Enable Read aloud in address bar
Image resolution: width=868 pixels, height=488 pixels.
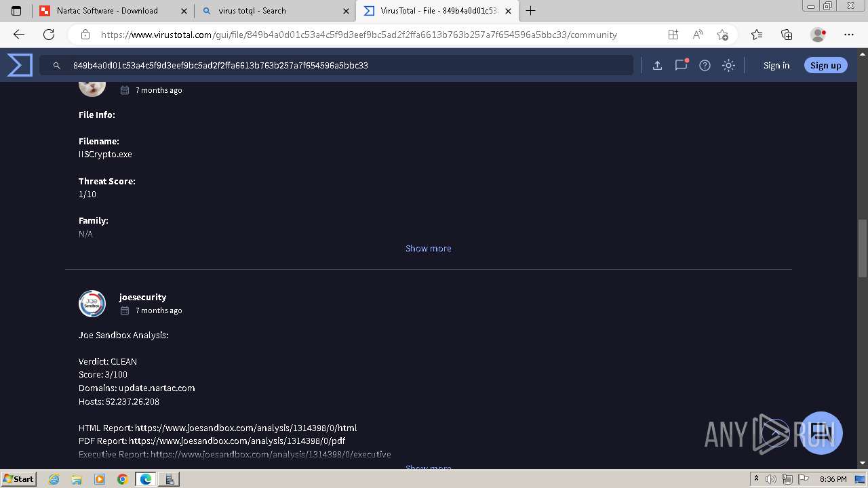pos(697,35)
